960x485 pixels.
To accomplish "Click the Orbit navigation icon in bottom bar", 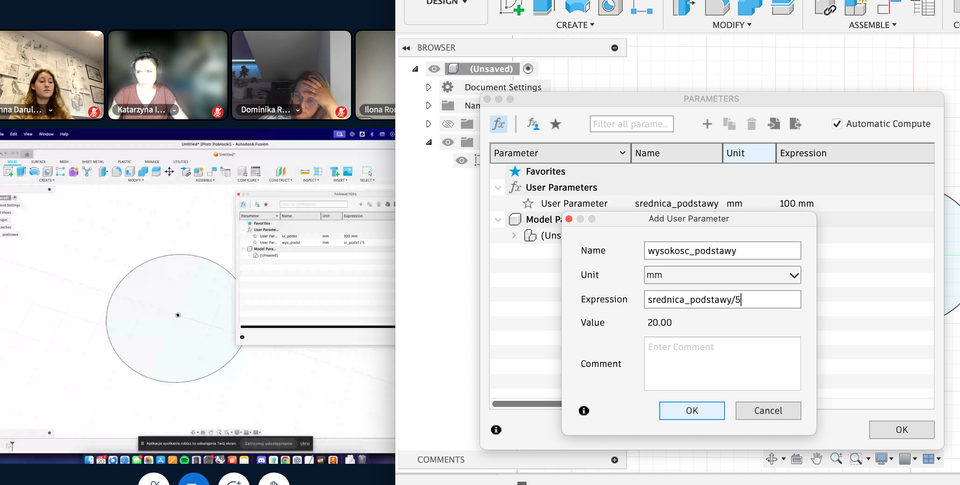I will tap(773, 459).
